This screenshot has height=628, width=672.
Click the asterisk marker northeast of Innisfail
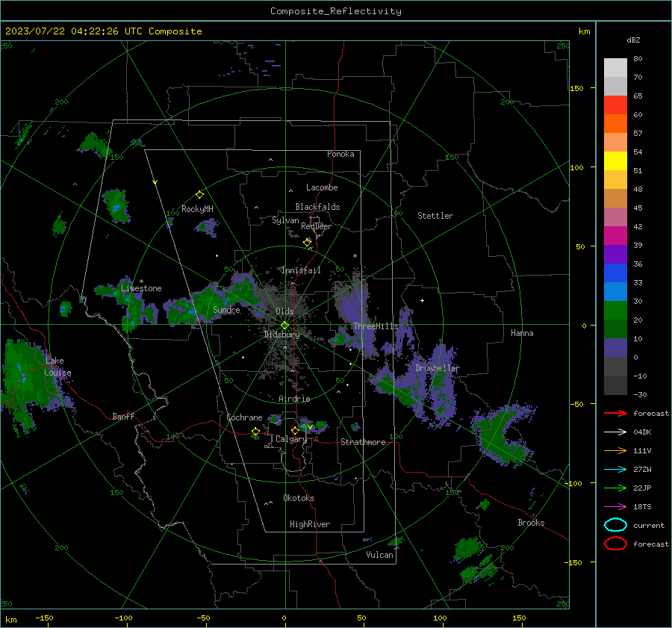tap(355, 256)
